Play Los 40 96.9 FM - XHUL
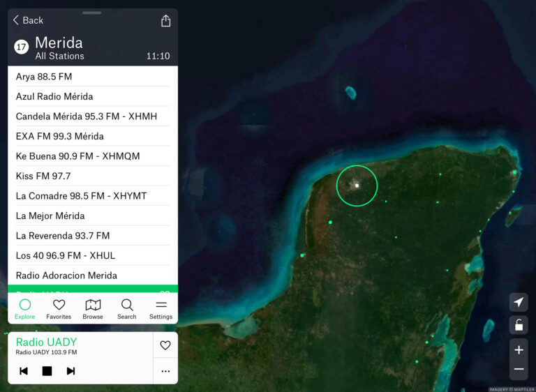The width and height of the screenshot is (536, 392). coord(93,255)
